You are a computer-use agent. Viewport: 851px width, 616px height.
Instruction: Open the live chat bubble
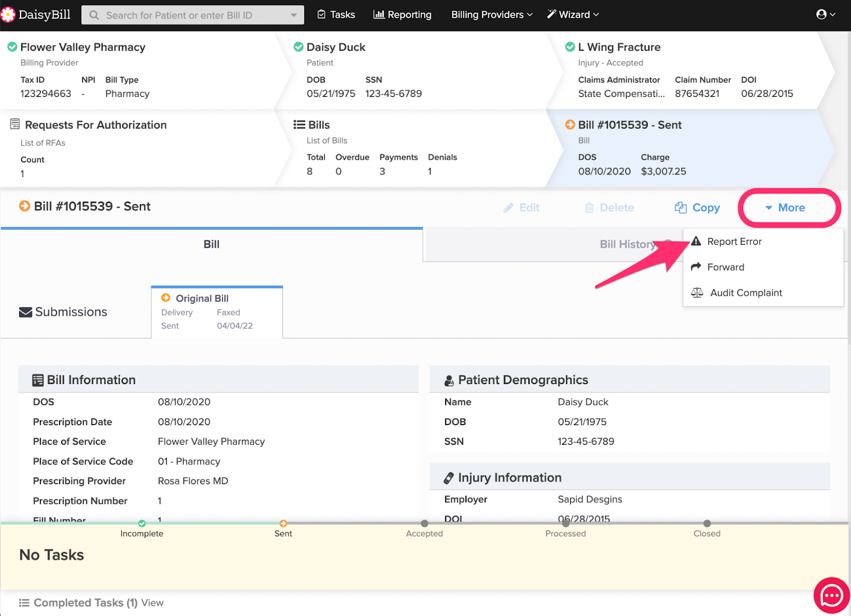pyautogui.click(x=831, y=595)
